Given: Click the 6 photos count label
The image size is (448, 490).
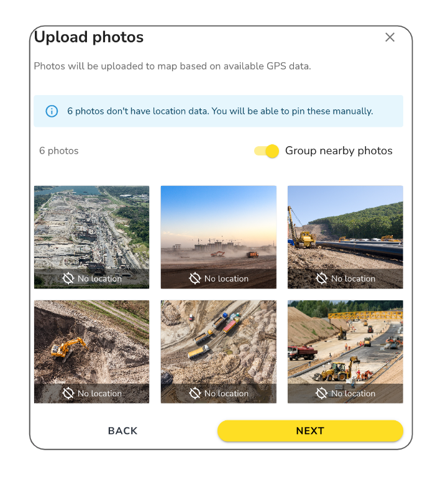Looking at the screenshot, I should click(x=58, y=150).
